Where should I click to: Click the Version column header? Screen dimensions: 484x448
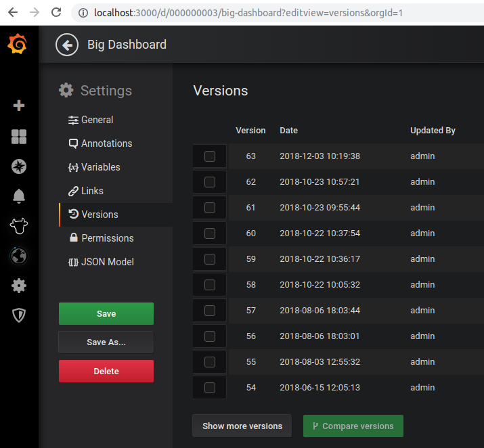tap(250, 131)
